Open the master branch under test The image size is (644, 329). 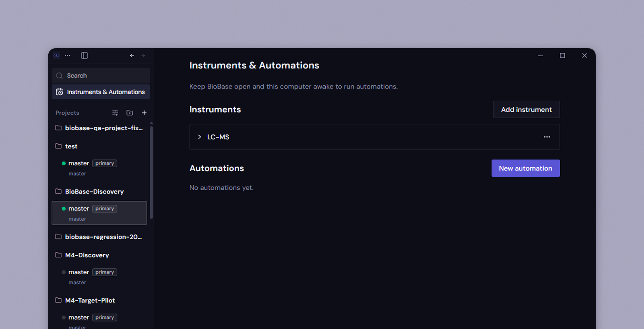pyautogui.click(x=99, y=168)
